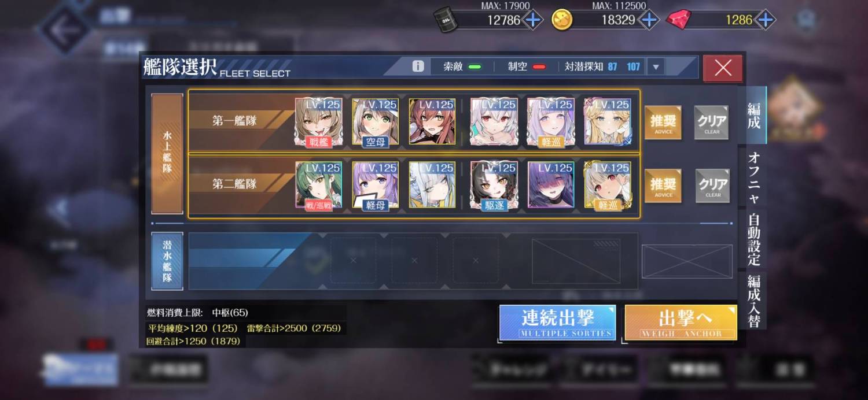The image size is (868, 400).
Task: Open the 自動設定 tab
Action: (x=753, y=239)
